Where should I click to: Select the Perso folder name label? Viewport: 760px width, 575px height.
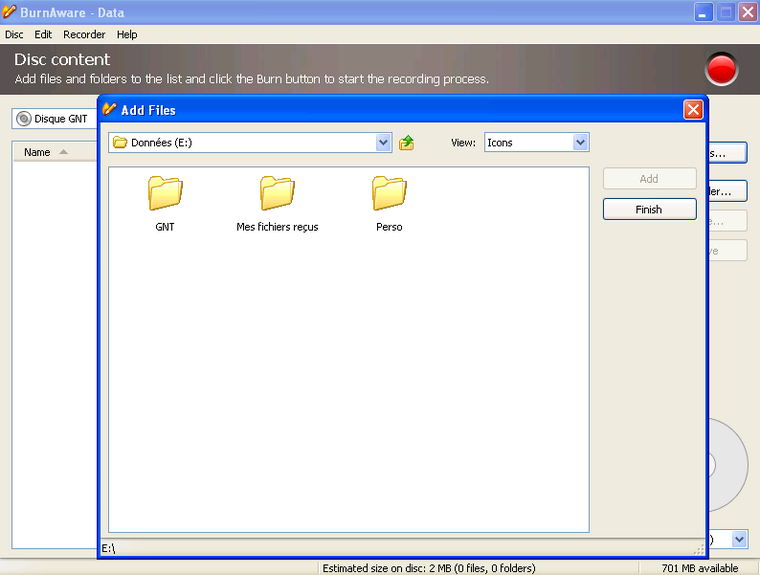pyautogui.click(x=389, y=227)
